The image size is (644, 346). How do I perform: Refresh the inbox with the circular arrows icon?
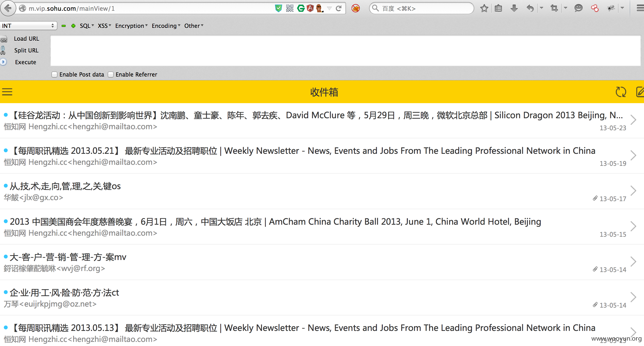click(621, 92)
